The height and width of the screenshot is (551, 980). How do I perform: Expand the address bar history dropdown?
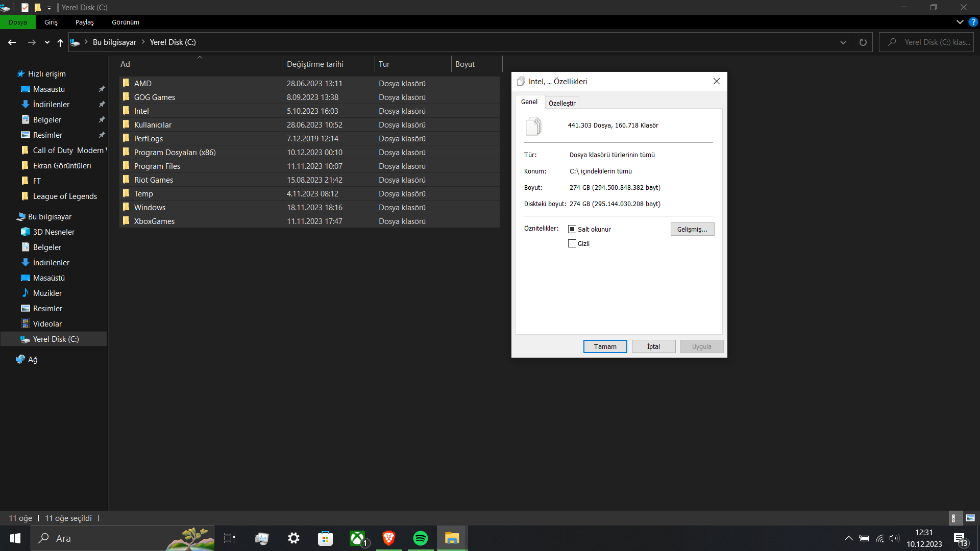(x=843, y=42)
